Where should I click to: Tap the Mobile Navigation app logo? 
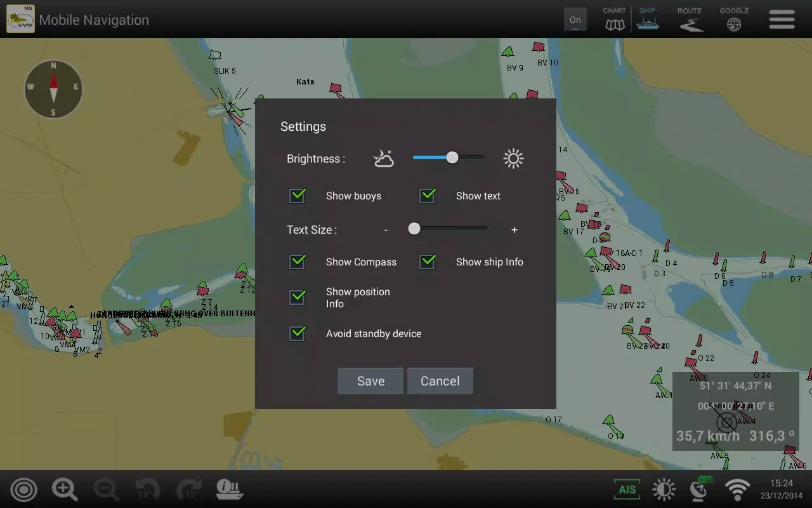20,19
